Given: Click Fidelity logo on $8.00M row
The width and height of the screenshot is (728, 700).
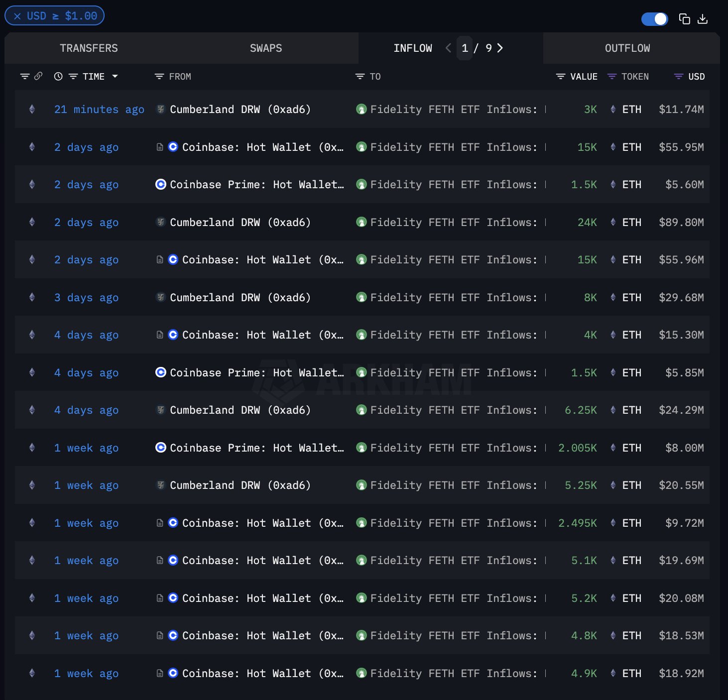Looking at the screenshot, I should (x=362, y=448).
